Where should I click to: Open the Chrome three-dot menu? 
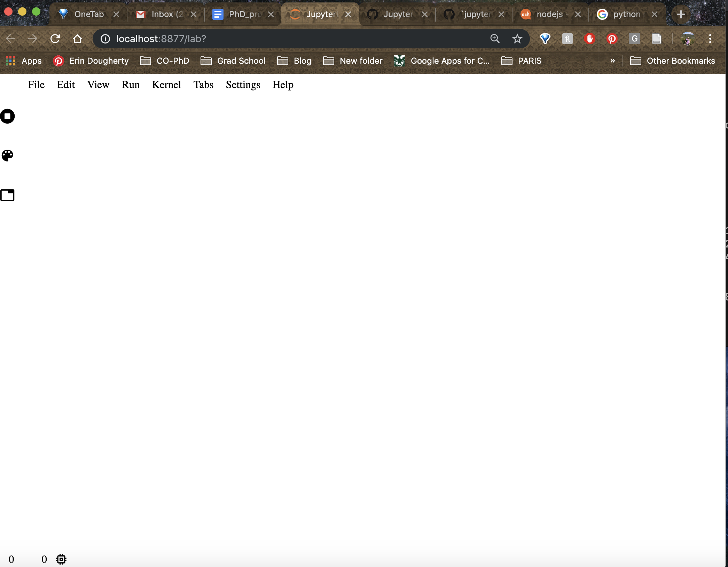pos(710,39)
